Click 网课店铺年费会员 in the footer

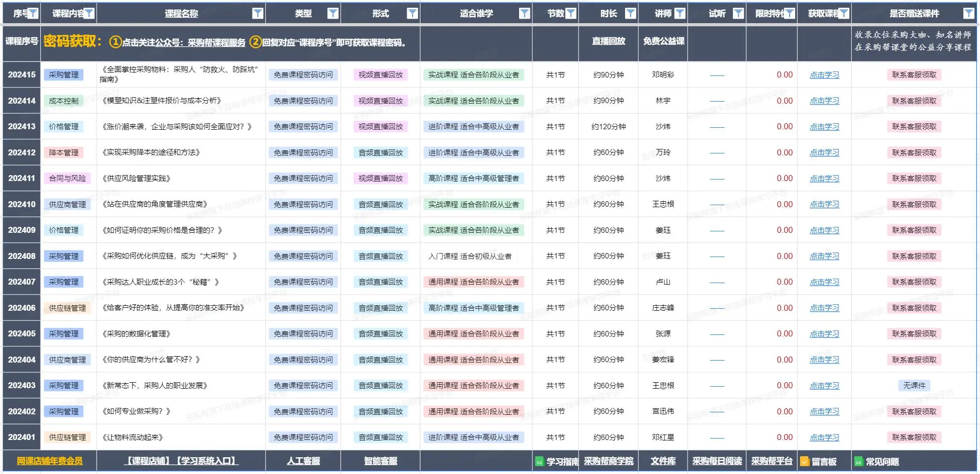pos(49,462)
